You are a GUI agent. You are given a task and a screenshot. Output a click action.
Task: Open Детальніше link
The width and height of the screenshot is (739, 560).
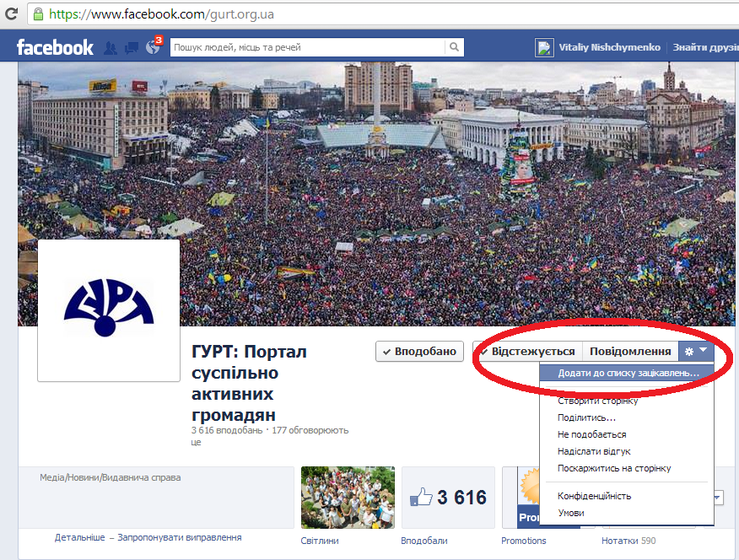coord(80,537)
